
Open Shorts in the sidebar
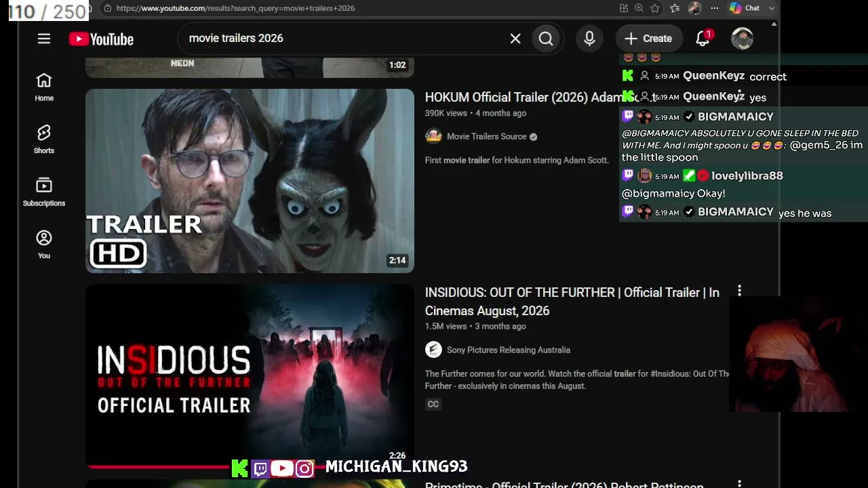(x=44, y=139)
